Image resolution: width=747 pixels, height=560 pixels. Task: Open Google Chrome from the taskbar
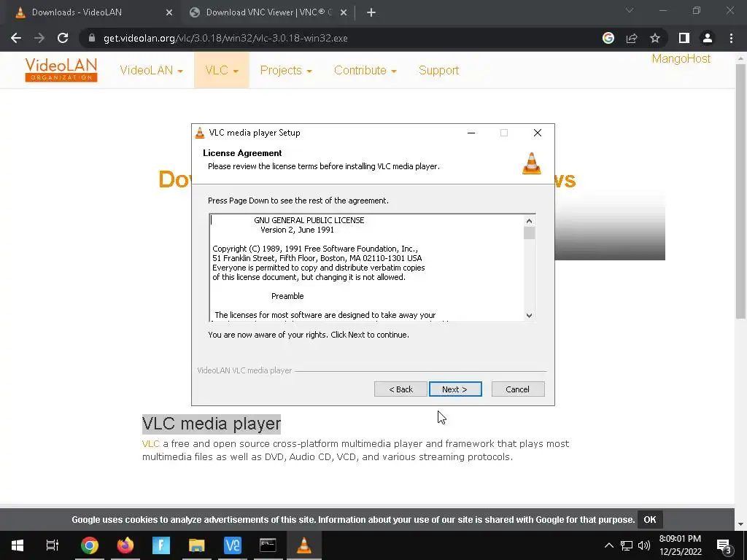89,545
